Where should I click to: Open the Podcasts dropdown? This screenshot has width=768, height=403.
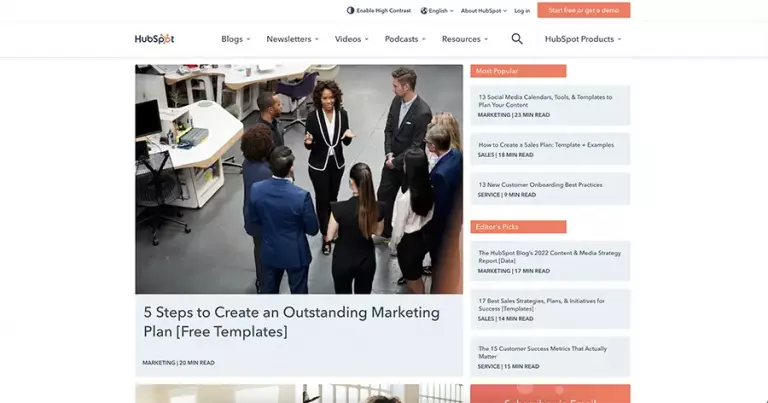point(405,39)
